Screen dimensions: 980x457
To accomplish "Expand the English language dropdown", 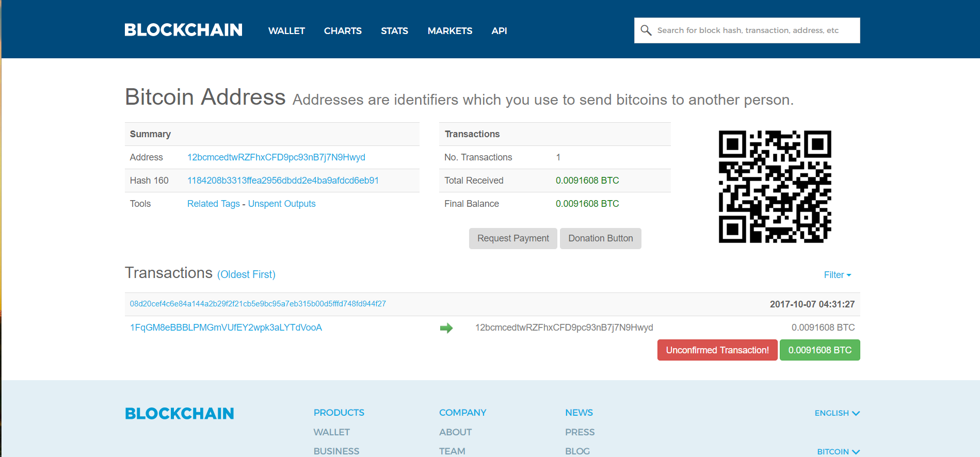I will [x=837, y=413].
